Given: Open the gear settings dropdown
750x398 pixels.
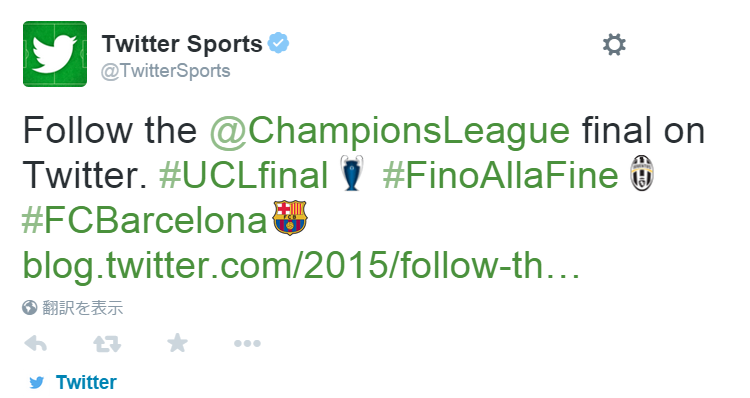Looking at the screenshot, I should pyautogui.click(x=614, y=44).
